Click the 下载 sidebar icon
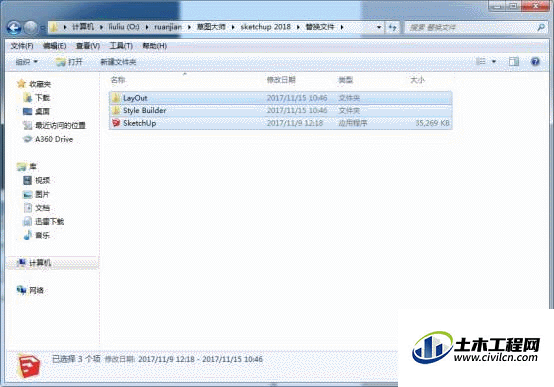 pyautogui.click(x=27, y=98)
